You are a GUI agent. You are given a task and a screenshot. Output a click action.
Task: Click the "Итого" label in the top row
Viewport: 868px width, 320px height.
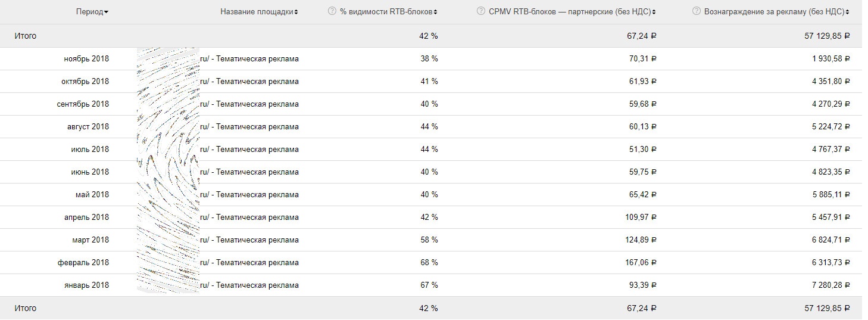coord(26,36)
